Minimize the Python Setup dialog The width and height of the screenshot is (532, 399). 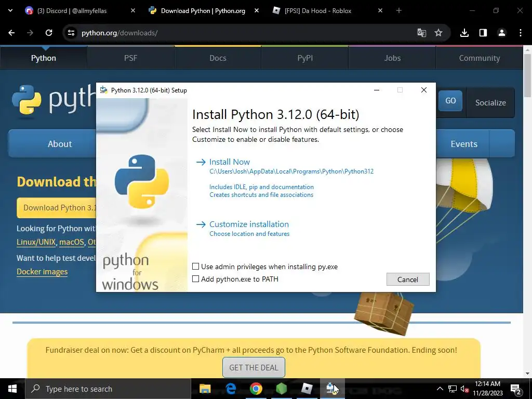coord(377,90)
